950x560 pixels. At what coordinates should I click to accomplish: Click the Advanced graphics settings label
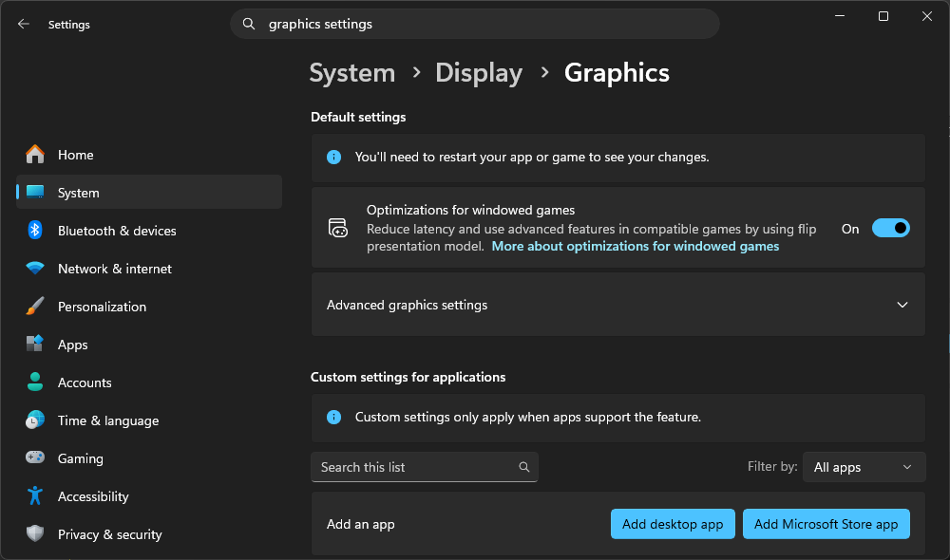[x=408, y=305]
